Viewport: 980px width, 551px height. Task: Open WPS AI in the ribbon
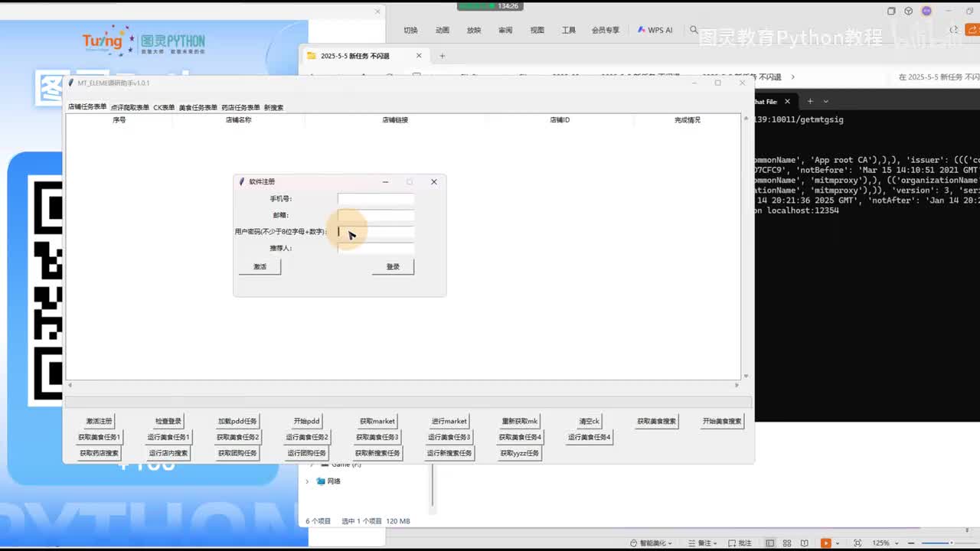click(655, 31)
